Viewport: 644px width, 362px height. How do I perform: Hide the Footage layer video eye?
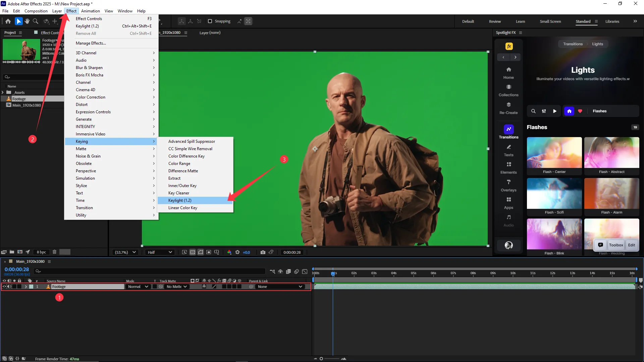pos(4,287)
